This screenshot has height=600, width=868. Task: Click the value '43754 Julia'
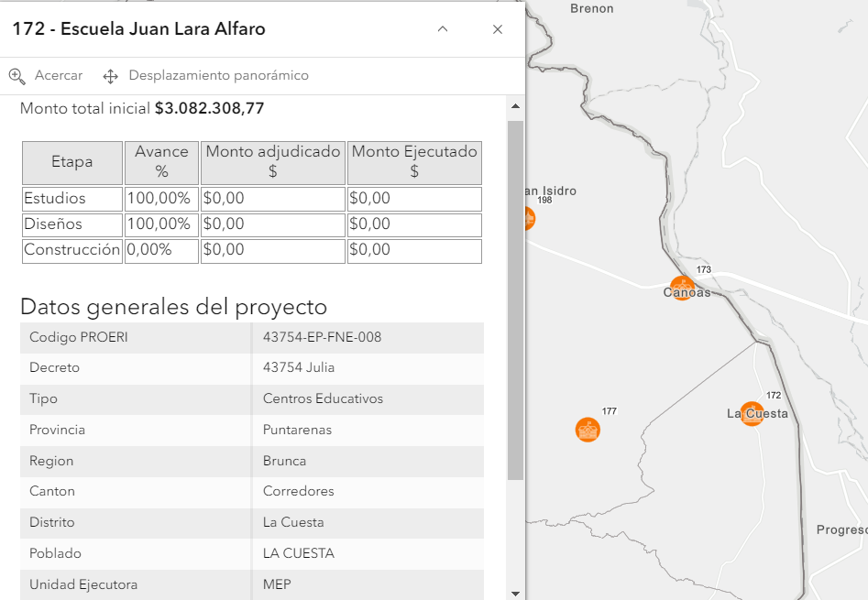299,367
